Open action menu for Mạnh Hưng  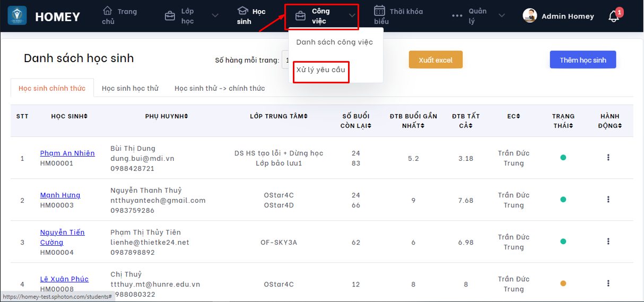pyautogui.click(x=608, y=200)
